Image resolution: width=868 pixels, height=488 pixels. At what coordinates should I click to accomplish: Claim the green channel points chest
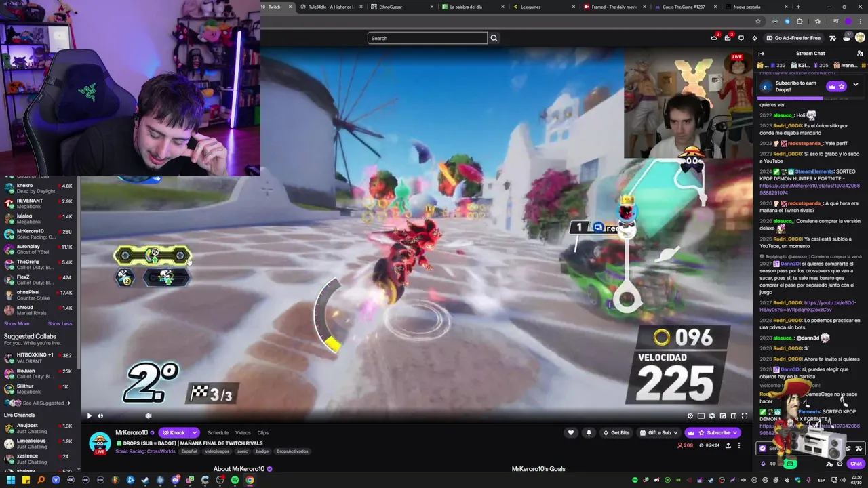[x=790, y=464]
